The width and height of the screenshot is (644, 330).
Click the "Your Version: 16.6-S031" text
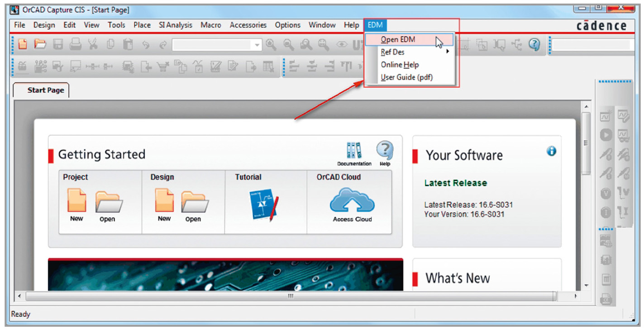[x=464, y=214]
